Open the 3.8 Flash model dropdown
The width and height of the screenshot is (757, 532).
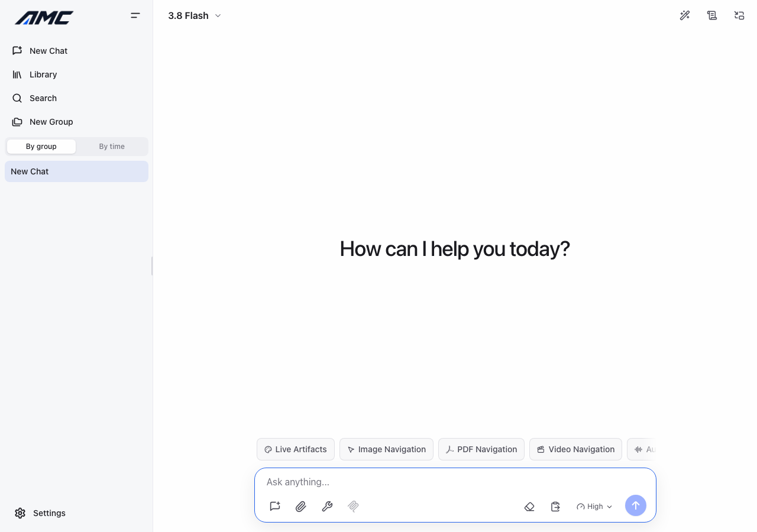(195, 16)
